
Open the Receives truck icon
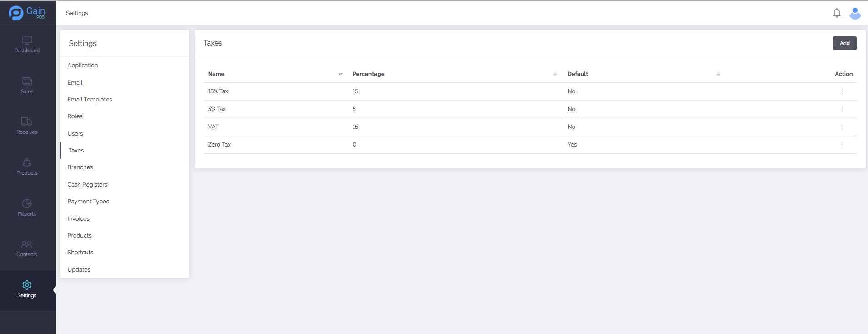(27, 122)
